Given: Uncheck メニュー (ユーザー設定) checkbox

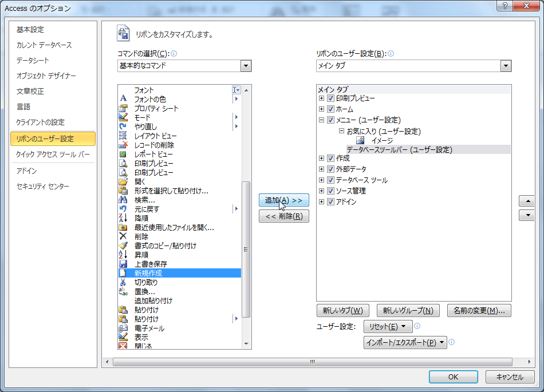Looking at the screenshot, I should 330,120.
